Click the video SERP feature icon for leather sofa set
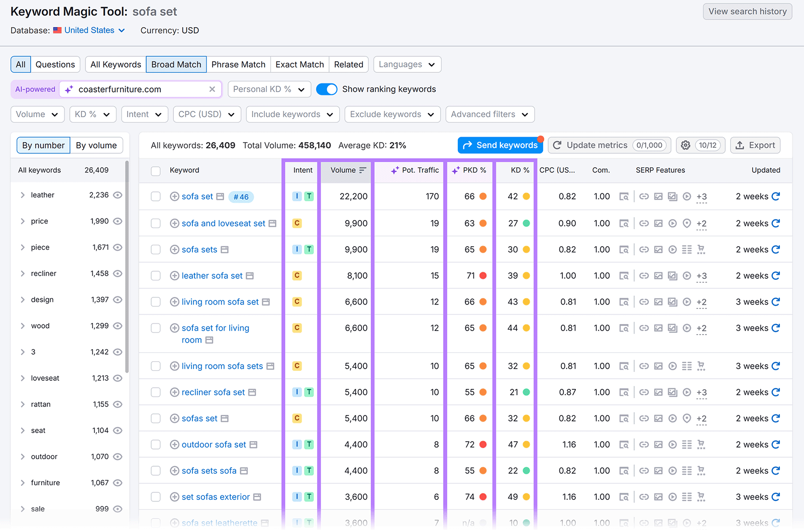 click(687, 275)
